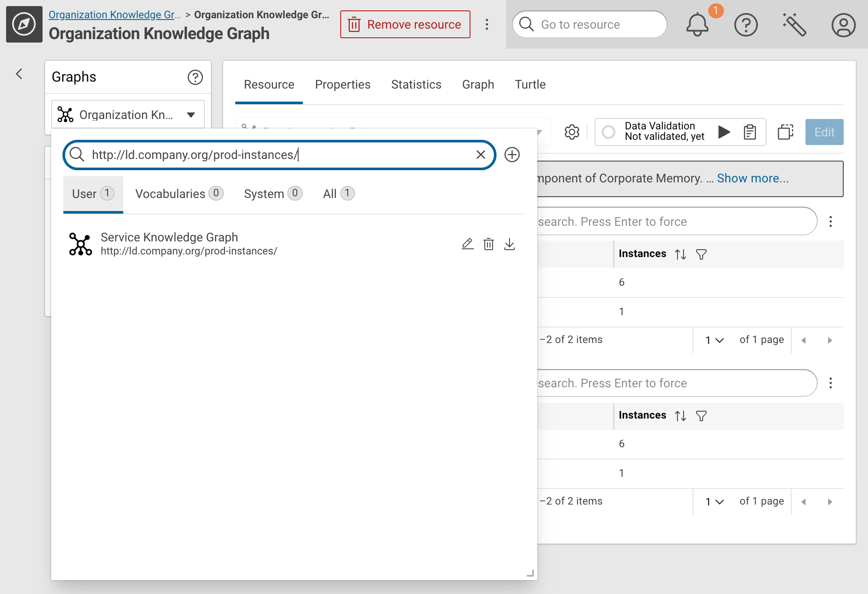The height and width of the screenshot is (594, 868).
Task: Download the Service Knowledge Graph
Action: [x=510, y=244]
